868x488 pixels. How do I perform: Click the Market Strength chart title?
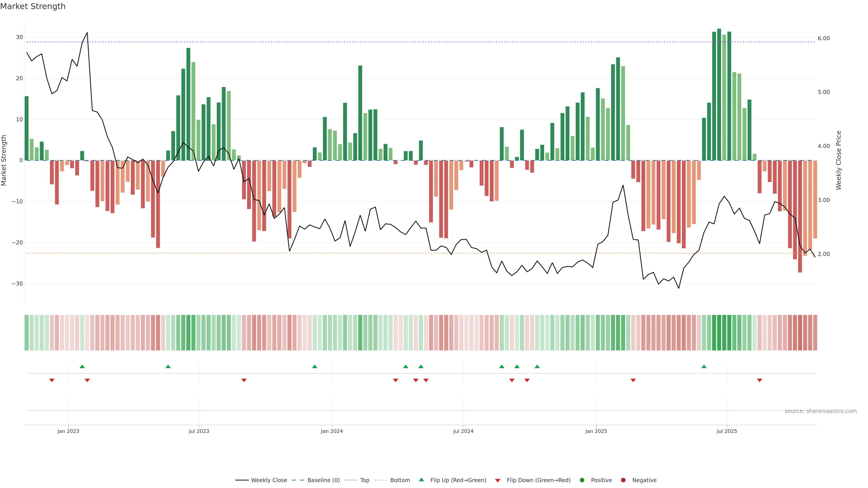tap(33, 6)
